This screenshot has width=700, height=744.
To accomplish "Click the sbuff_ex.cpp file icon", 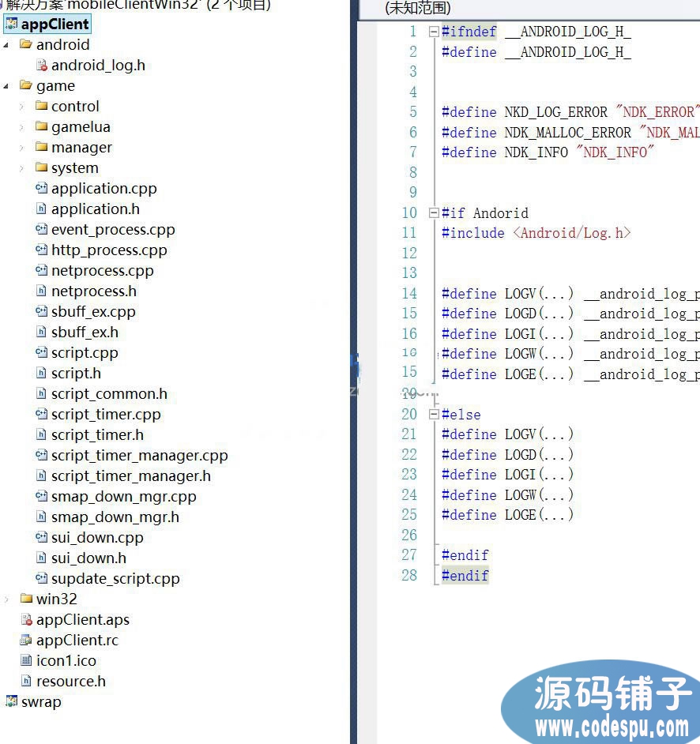I will coord(41,311).
